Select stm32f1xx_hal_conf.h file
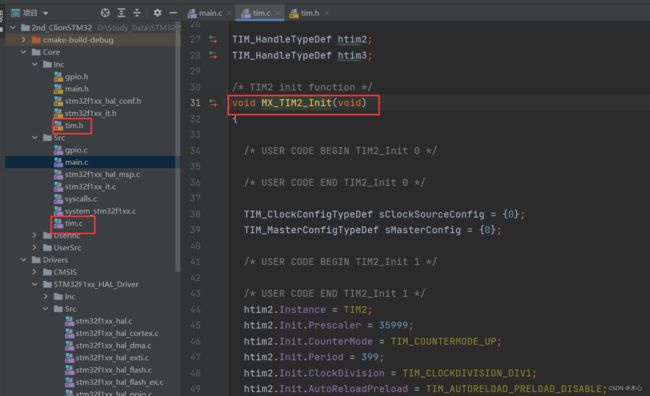The width and height of the screenshot is (650, 396). pyautogui.click(x=98, y=101)
